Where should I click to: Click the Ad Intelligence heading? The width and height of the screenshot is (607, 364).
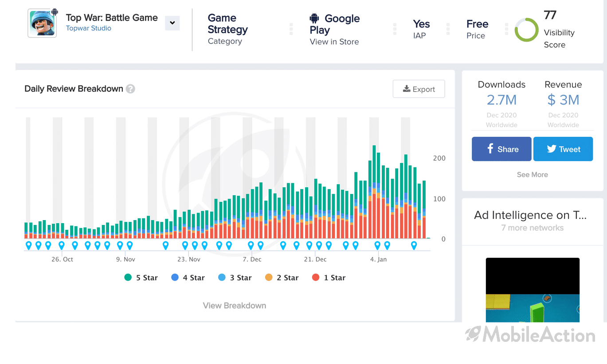pyautogui.click(x=530, y=215)
